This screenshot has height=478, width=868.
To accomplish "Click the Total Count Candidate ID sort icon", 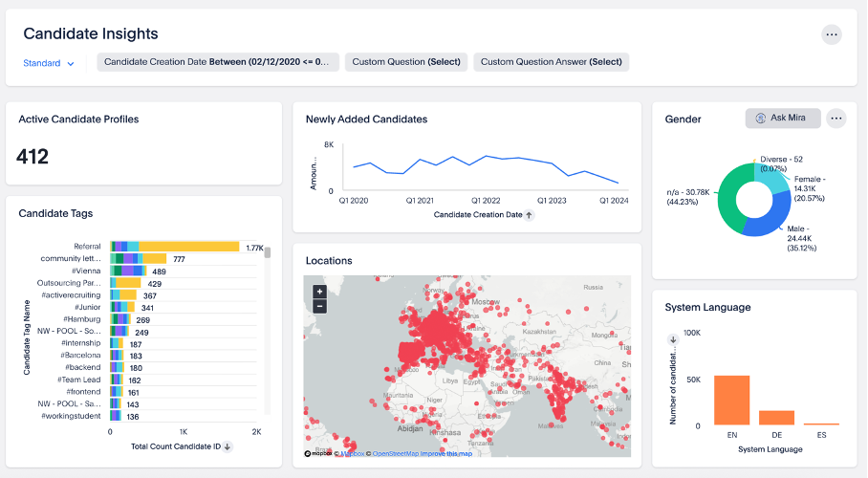I will (x=228, y=446).
